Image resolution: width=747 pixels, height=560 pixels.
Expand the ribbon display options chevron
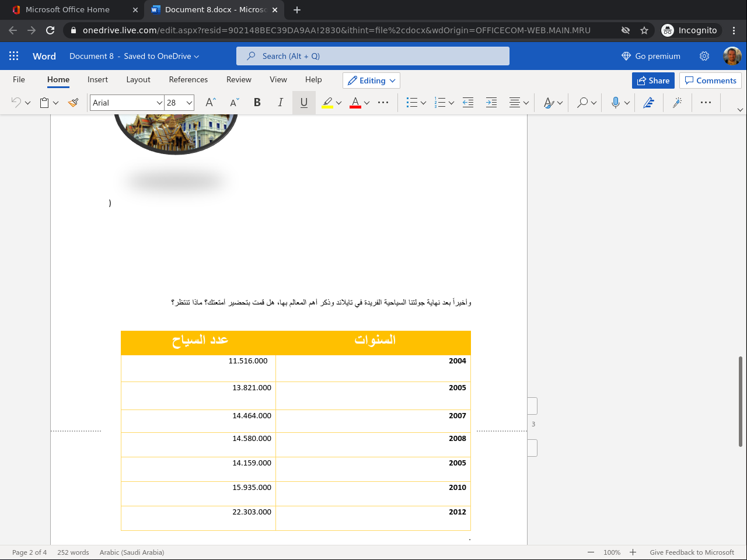tap(741, 110)
